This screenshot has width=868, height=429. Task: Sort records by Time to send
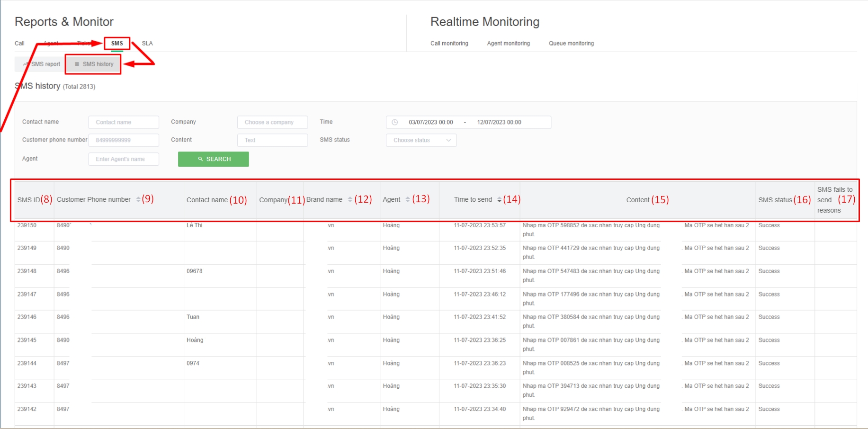[x=499, y=200]
